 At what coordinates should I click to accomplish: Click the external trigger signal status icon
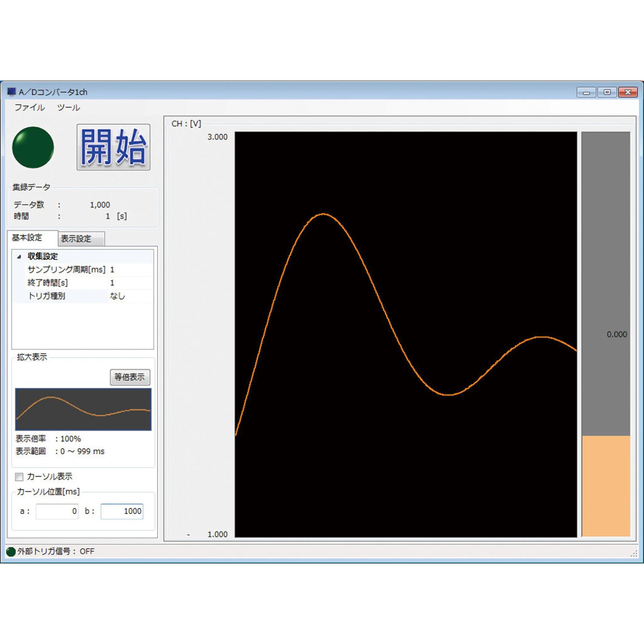tap(11, 552)
